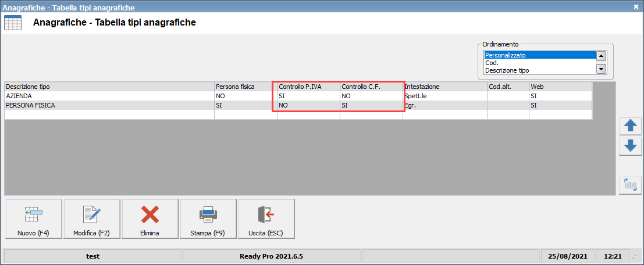Select the AZIENDA row
Screen dimensions: 644x265
(298, 95)
